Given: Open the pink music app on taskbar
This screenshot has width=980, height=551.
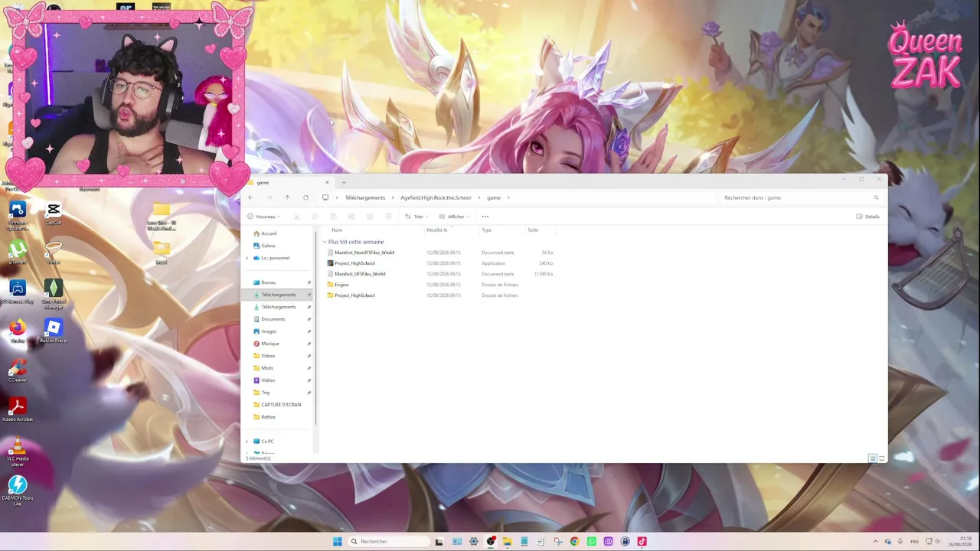Looking at the screenshot, I should click(x=642, y=542).
